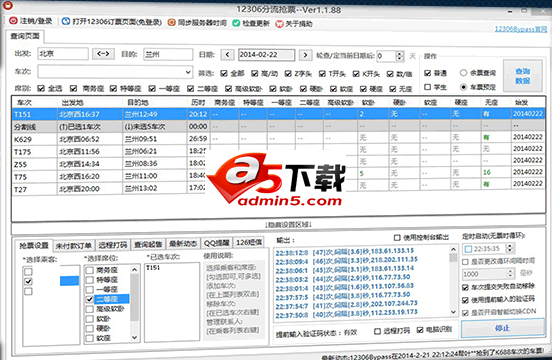The image size is (552, 360).
Task: Toggle the 无座 seat filter checkbox
Action: (393, 89)
